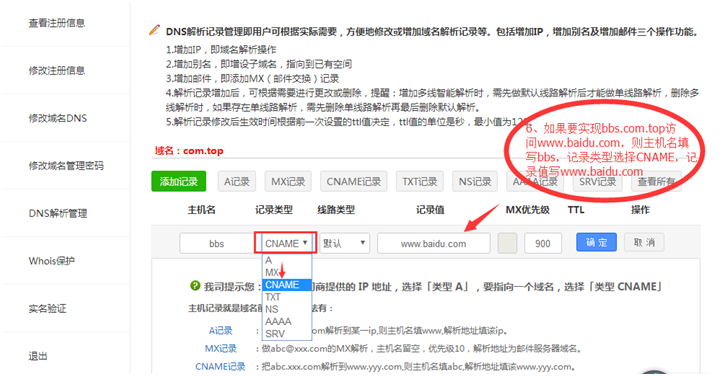The width and height of the screenshot is (722, 376).
Task: Click the greyed MX priority box
Action: point(507,243)
